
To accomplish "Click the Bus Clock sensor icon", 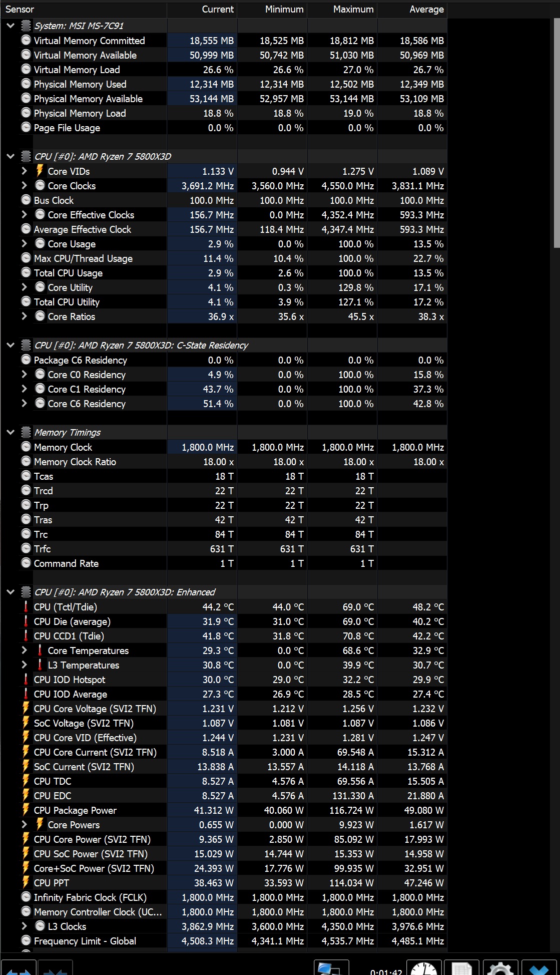I will pyautogui.click(x=26, y=200).
